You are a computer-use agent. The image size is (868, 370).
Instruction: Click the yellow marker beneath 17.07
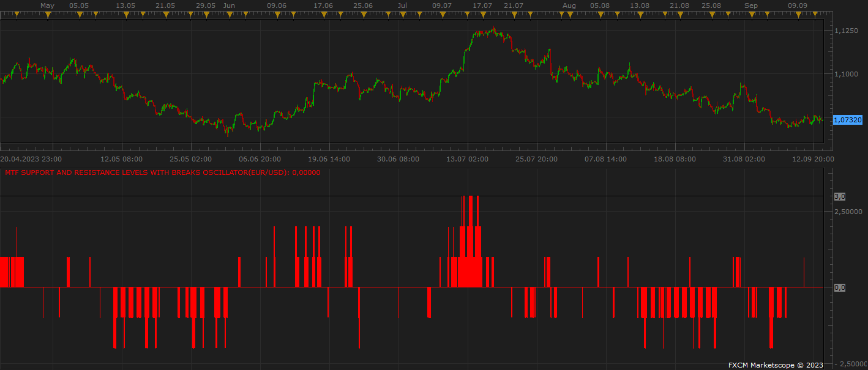[x=482, y=14]
